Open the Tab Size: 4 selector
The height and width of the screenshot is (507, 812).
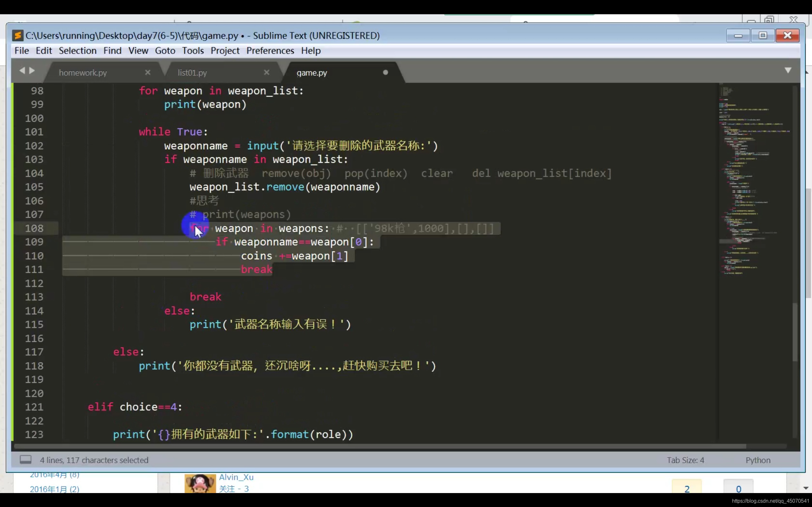(x=685, y=460)
